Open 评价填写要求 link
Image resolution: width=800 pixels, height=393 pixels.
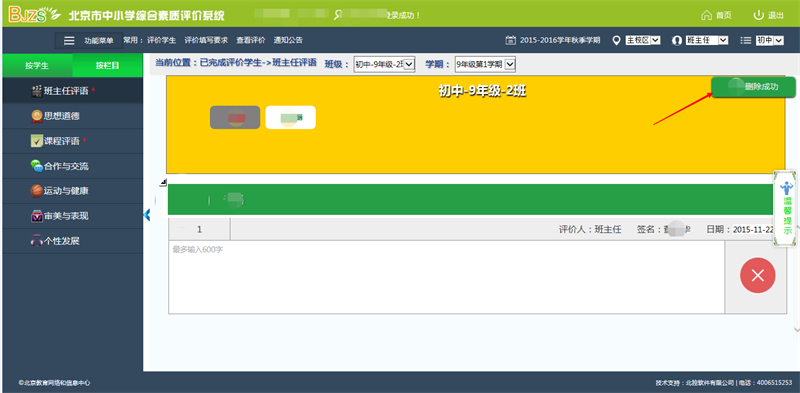[206, 40]
